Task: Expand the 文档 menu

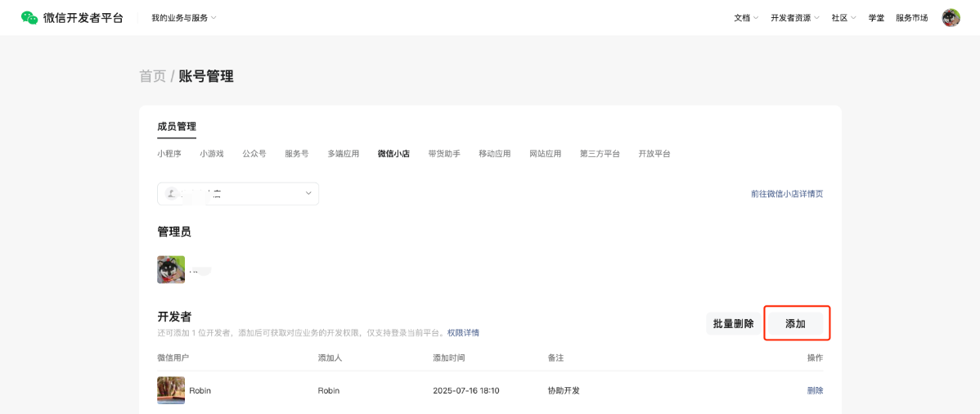Action: 745,18
